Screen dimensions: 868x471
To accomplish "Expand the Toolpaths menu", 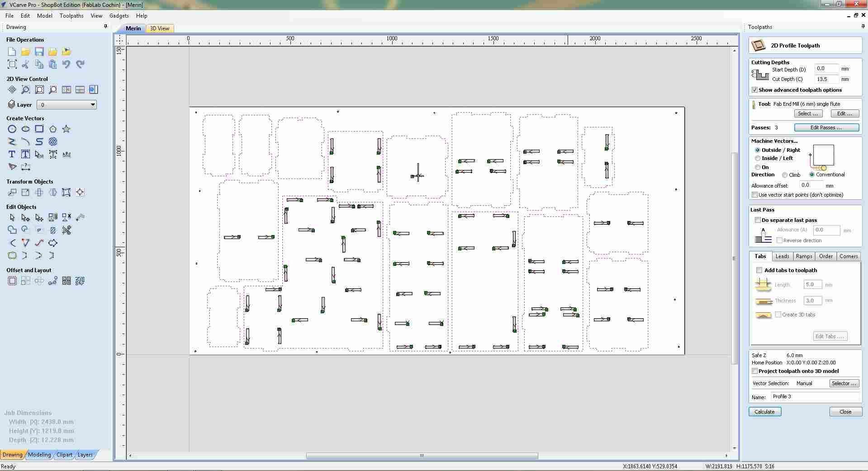I will coord(71,15).
